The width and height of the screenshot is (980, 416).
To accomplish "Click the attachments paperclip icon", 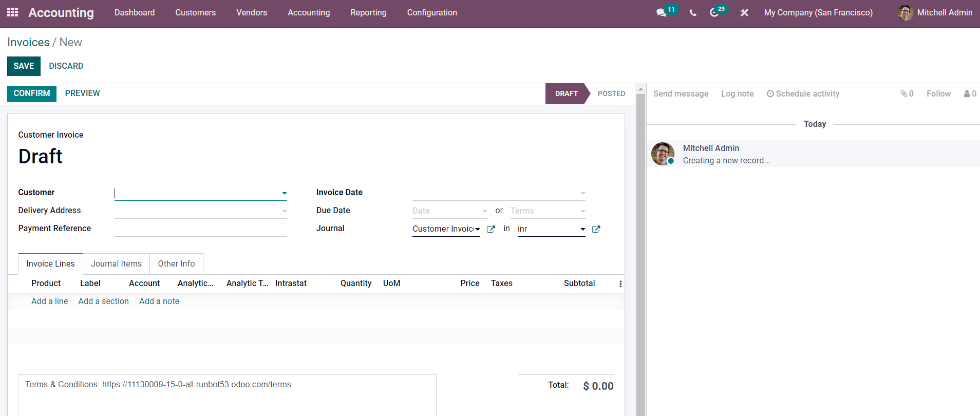I will pyautogui.click(x=904, y=93).
